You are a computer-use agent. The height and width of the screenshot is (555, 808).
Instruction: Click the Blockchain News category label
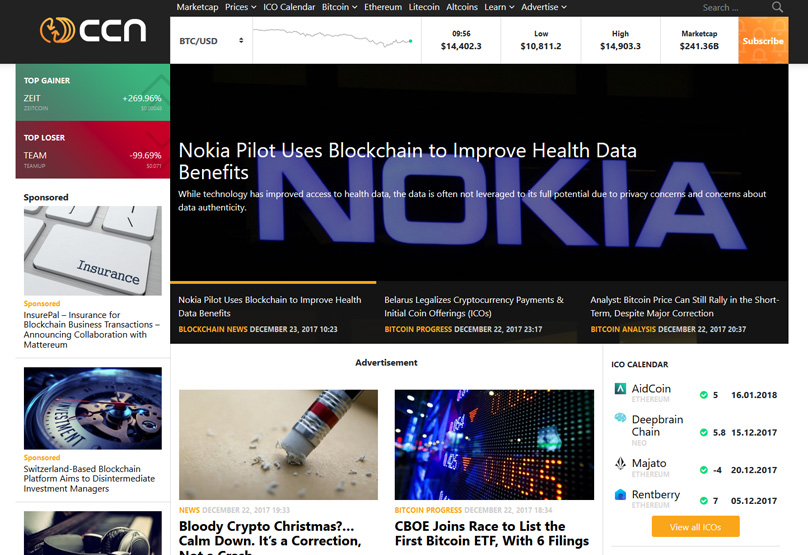coord(213,329)
